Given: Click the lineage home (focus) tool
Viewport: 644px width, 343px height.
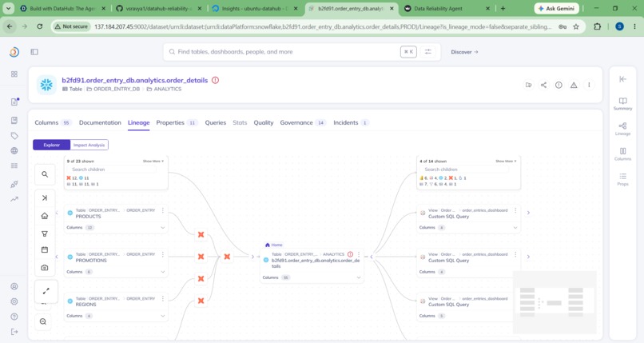Looking at the screenshot, I should point(45,216).
